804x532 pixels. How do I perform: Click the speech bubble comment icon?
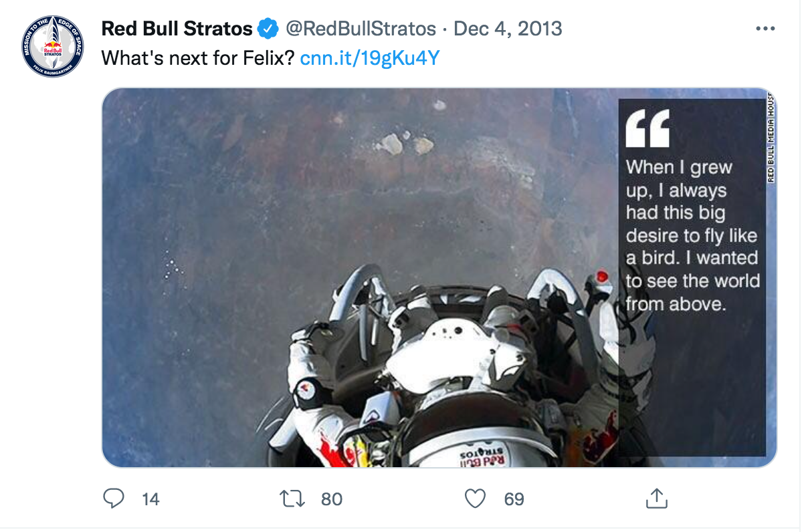pyautogui.click(x=114, y=499)
